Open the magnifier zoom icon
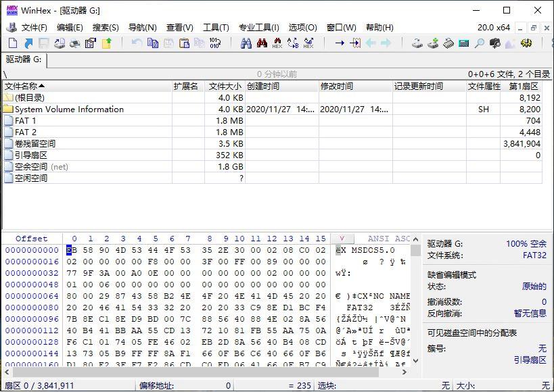The width and height of the screenshot is (554, 392). tap(478, 43)
